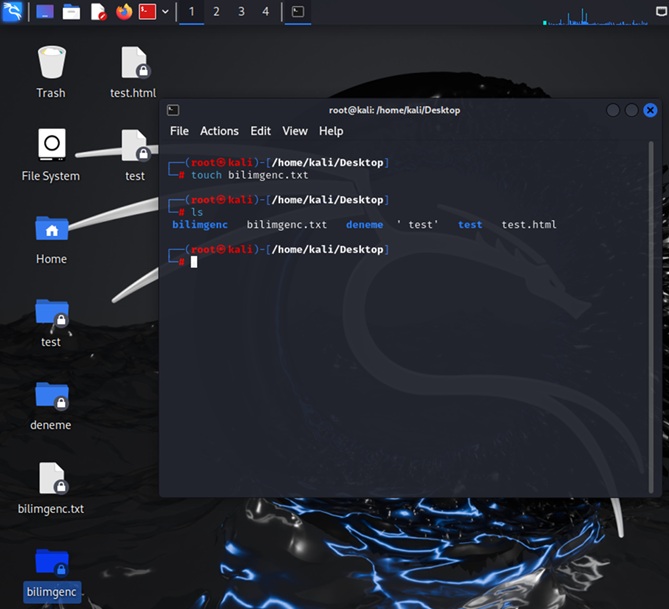
Task: Minimize the terminal window
Action: tap(613, 111)
